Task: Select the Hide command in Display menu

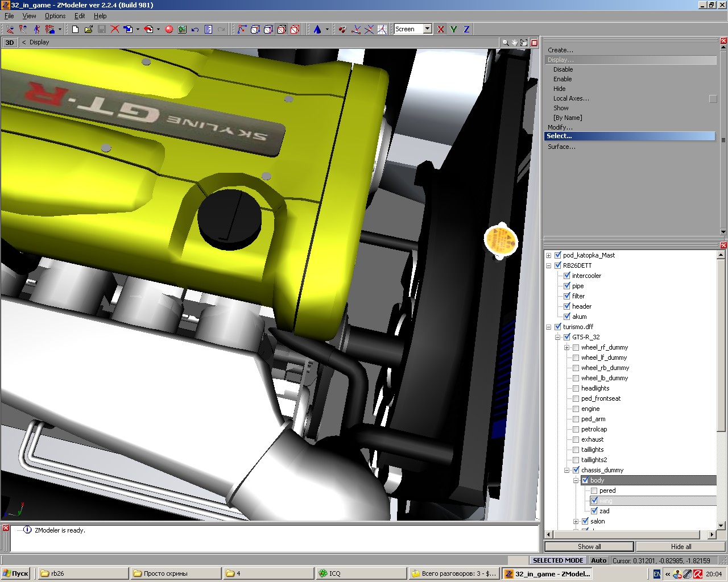Action: 560,89
